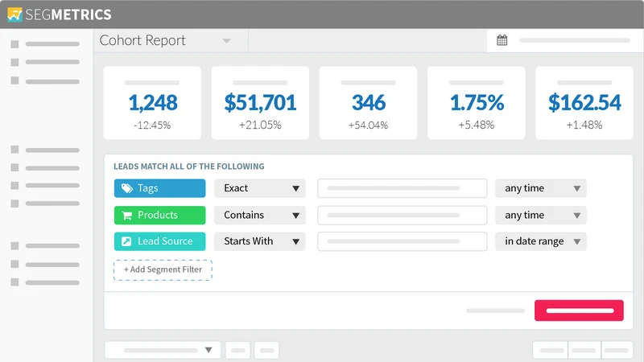Click the SEGMETRICS brand name text

[68, 14]
